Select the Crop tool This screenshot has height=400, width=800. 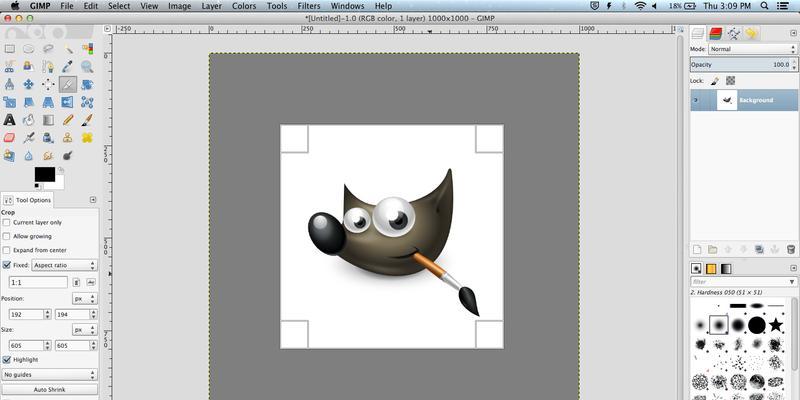point(68,84)
